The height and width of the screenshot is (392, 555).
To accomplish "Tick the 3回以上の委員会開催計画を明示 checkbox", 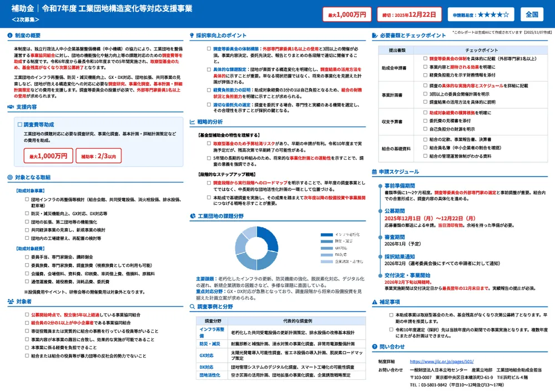I will coord(425,94).
